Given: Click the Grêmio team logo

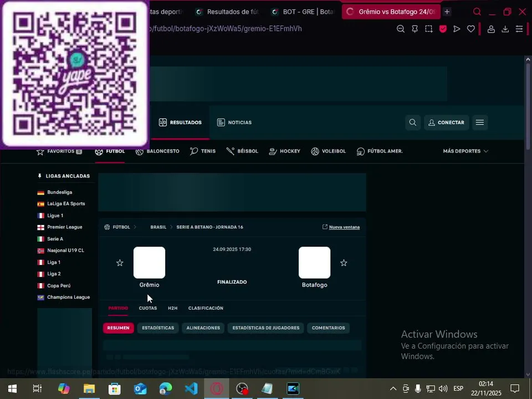Looking at the screenshot, I should (x=149, y=263).
